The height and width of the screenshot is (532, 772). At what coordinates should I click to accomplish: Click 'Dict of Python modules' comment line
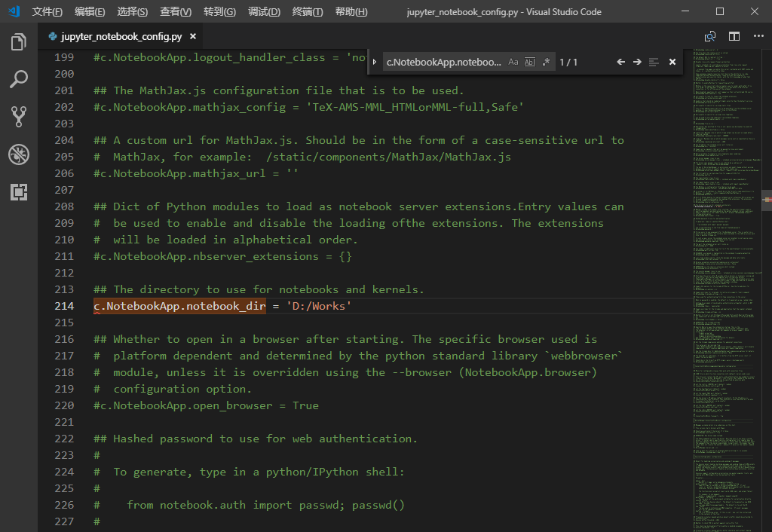[x=358, y=206]
